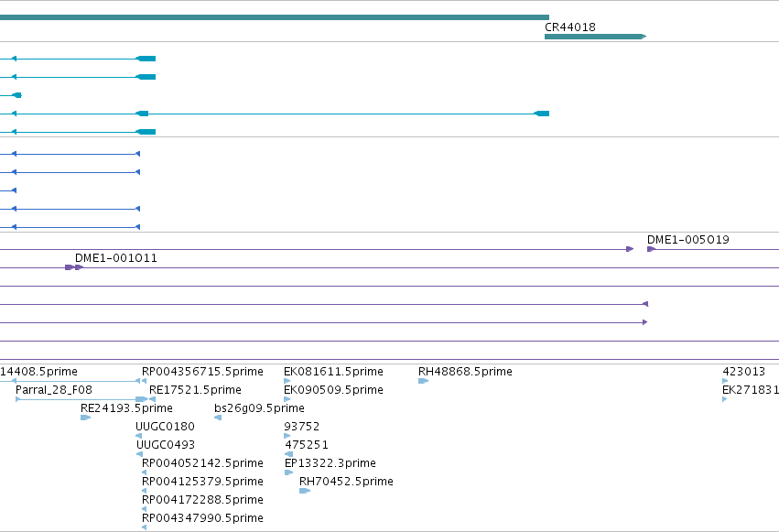Select the CR44018 gene arrow feature

[595, 37]
